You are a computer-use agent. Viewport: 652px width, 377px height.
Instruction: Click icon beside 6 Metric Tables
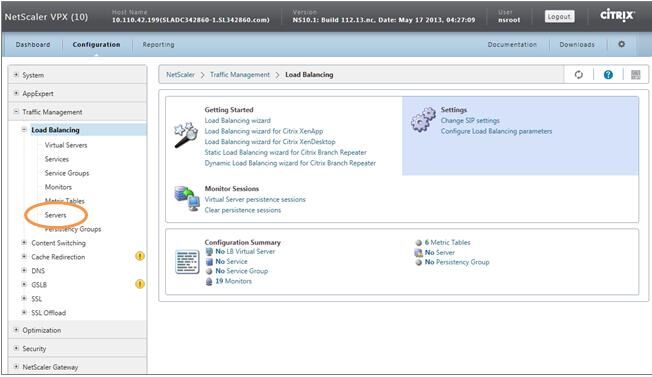419,243
